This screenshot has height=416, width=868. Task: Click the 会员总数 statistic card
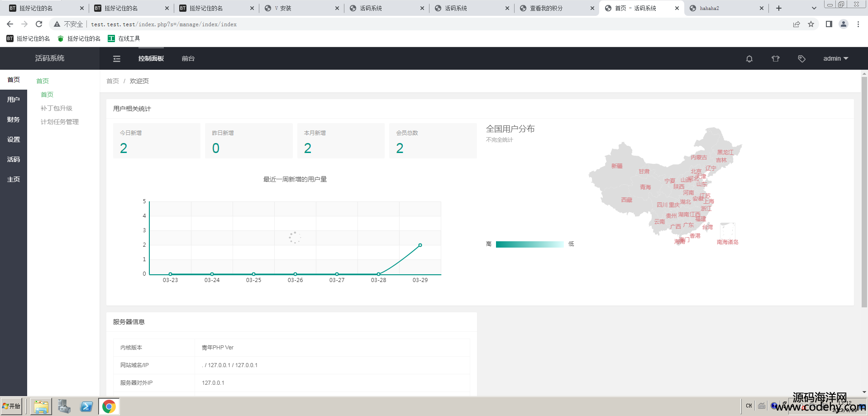pyautogui.click(x=433, y=141)
